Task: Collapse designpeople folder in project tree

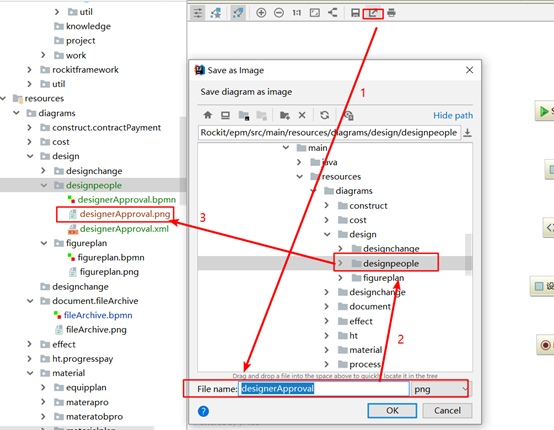Action: pyautogui.click(x=44, y=185)
